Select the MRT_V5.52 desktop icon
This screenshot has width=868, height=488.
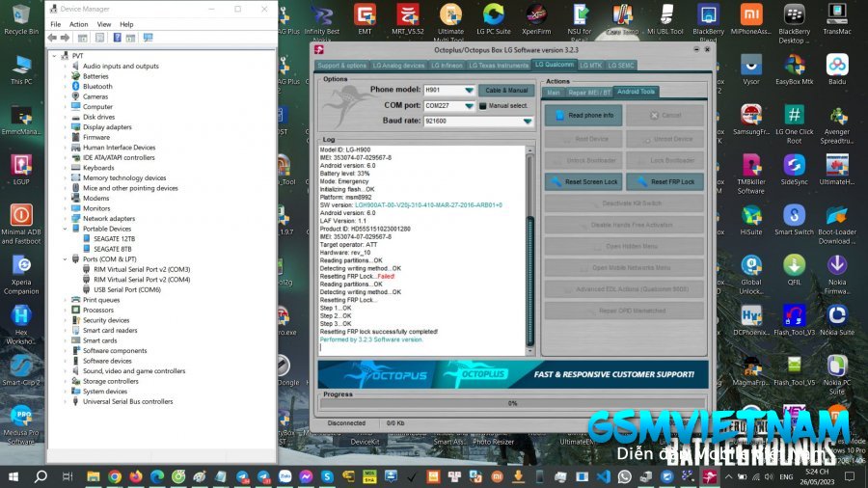(x=407, y=19)
